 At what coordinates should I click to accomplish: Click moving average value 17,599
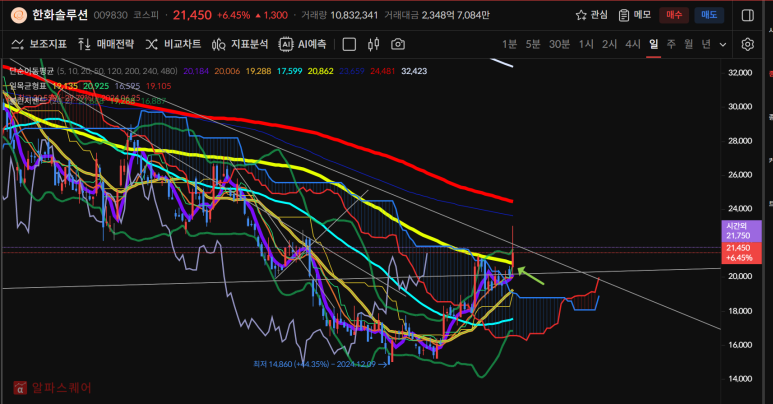point(289,71)
